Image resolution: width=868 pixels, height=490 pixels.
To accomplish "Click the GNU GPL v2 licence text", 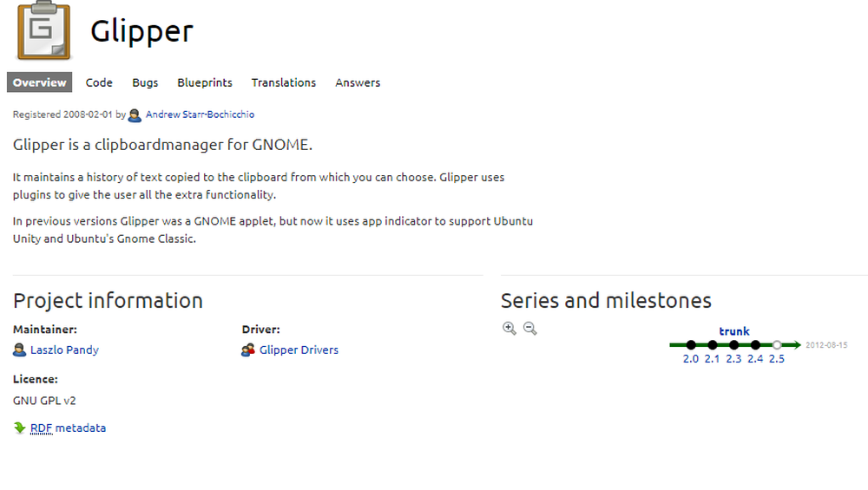I will point(44,401).
